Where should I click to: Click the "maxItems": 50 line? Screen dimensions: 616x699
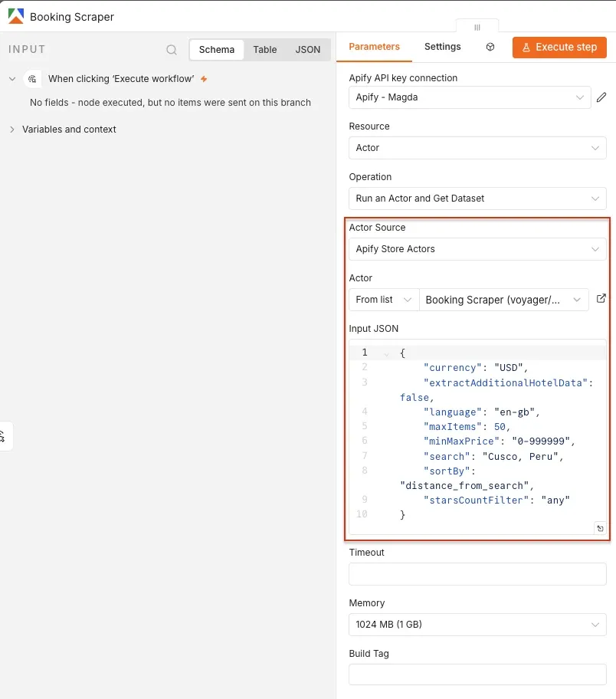[467, 427]
